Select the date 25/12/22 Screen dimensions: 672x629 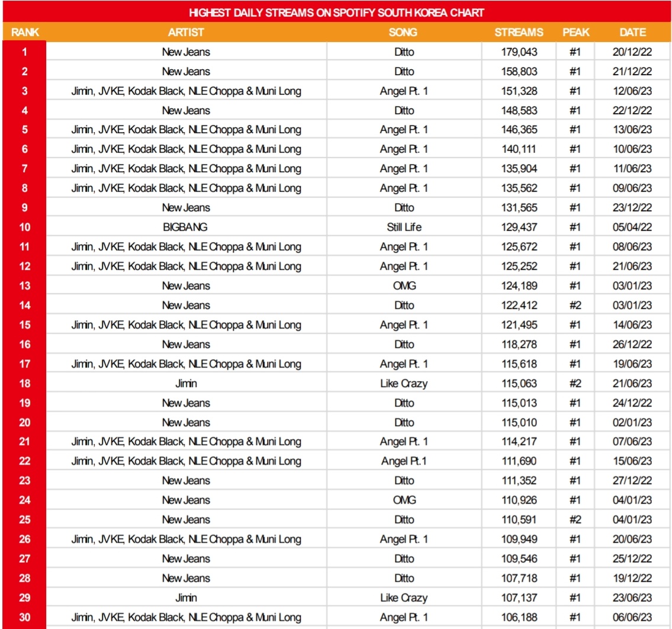point(632,559)
